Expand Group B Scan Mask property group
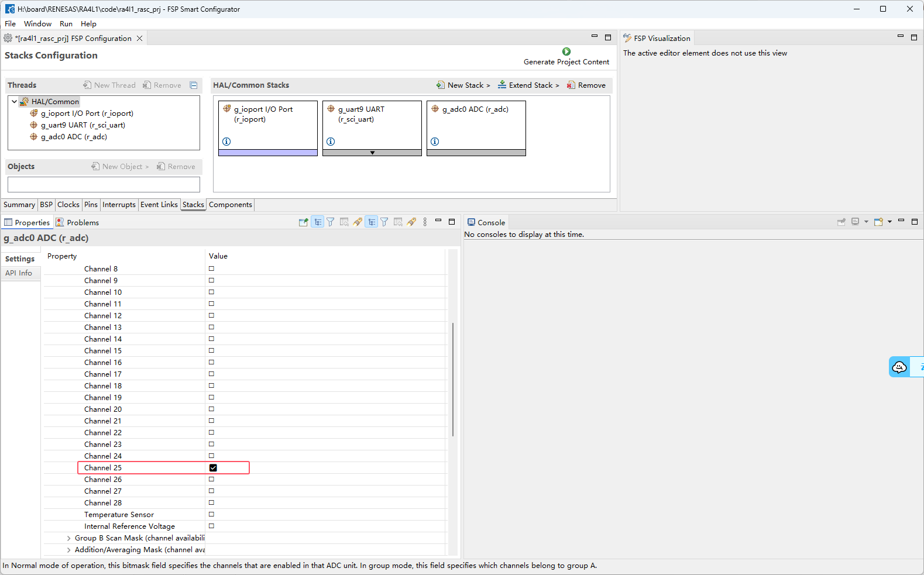 [68, 538]
